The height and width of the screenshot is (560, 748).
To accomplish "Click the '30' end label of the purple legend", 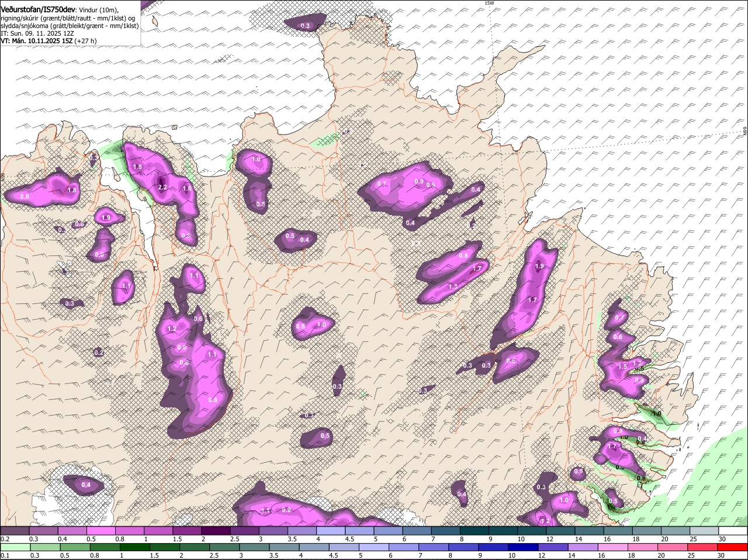I will (x=722, y=538).
